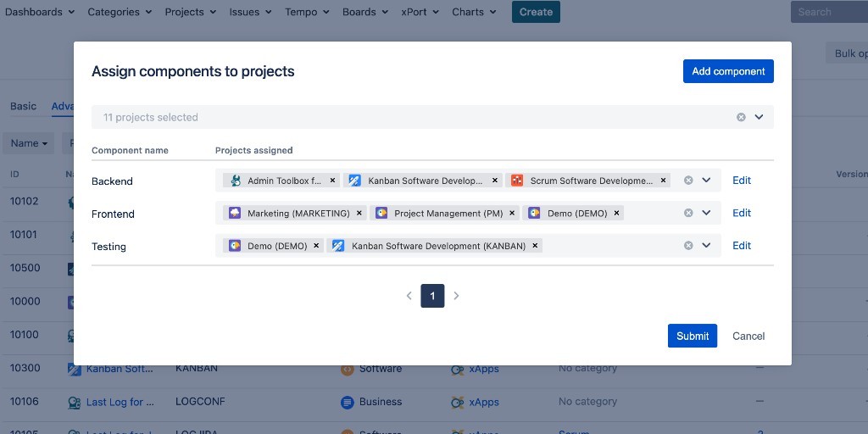Image resolution: width=868 pixels, height=434 pixels.
Task: Remove Admin Toolbox tag from Backend
Action: pos(332,181)
